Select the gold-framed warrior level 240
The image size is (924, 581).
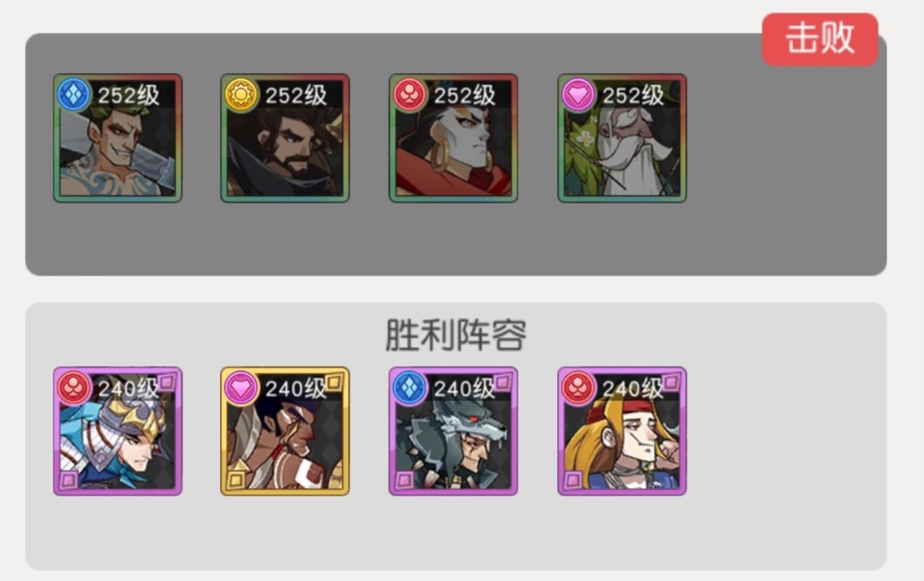[285, 431]
